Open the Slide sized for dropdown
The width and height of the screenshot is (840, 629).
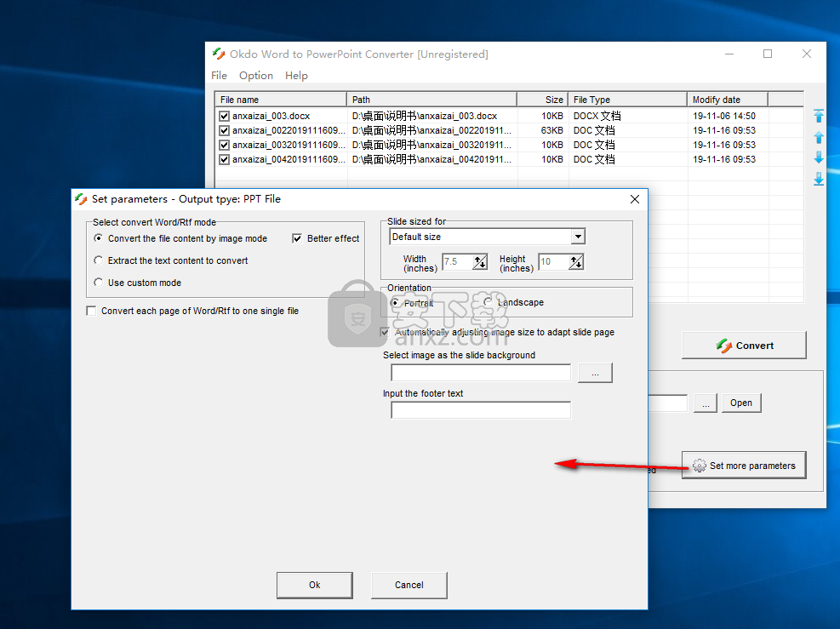578,237
